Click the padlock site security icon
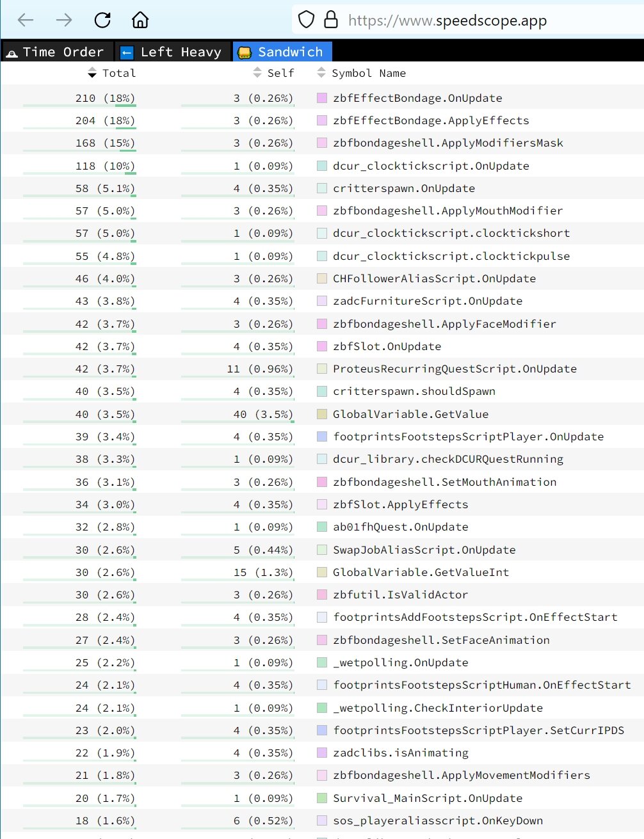Screen dimensions: 644x839 point(331,20)
